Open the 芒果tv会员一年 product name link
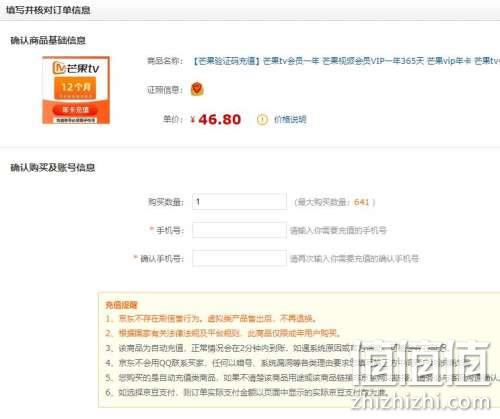Viewport: 500px width, 419px height. point(346,61)
